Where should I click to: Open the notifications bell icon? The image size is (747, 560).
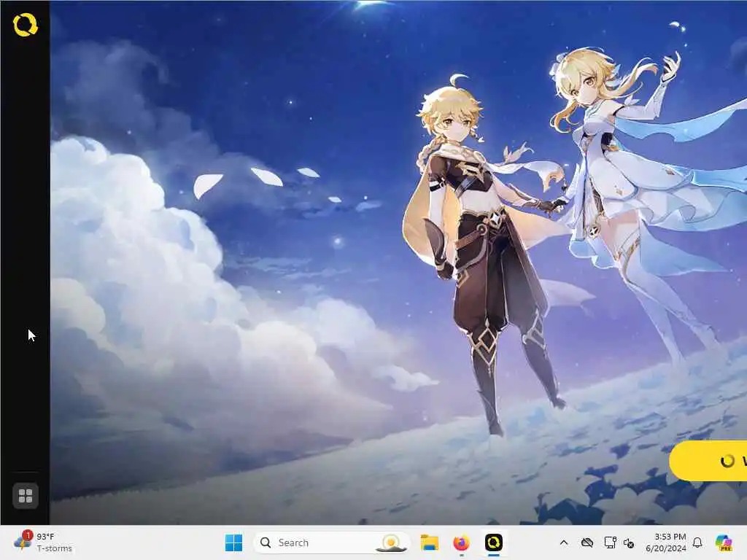[x=697, y=542]
